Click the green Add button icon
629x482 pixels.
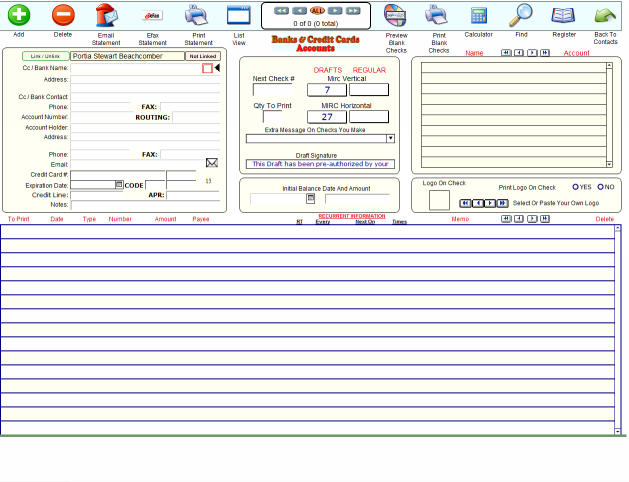pyautogui.click(x=19, y=15)
